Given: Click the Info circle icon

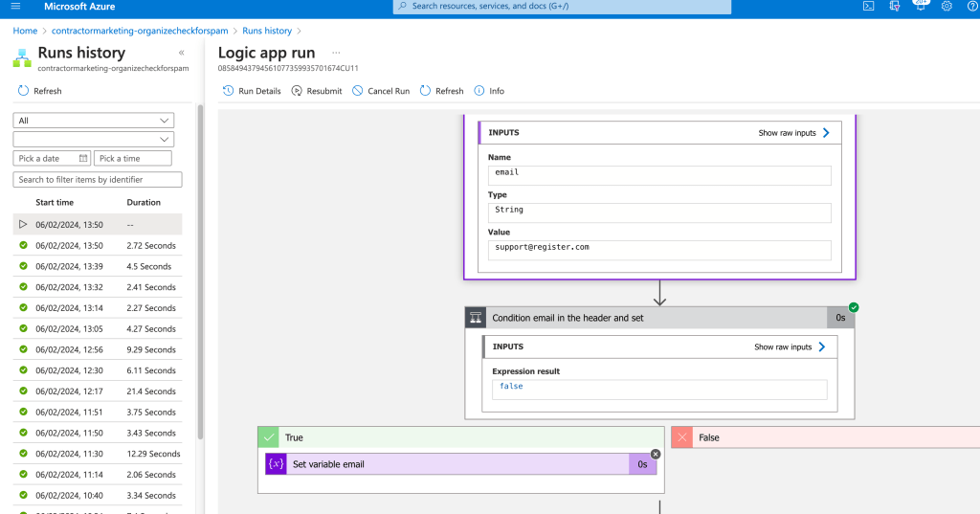Looking at the screenshot, I should (x=479, y=91).
